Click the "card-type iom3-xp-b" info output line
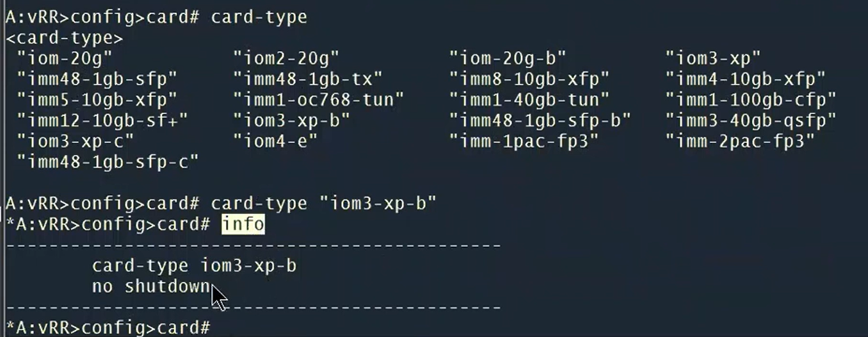Viewport: 868px width, 337px height. coord(194,265)
